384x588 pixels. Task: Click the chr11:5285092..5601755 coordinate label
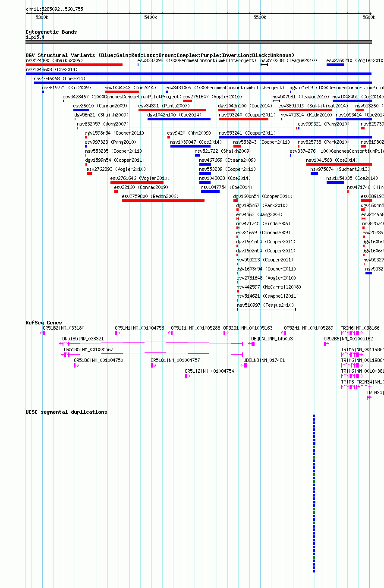(x=55, y=9)
